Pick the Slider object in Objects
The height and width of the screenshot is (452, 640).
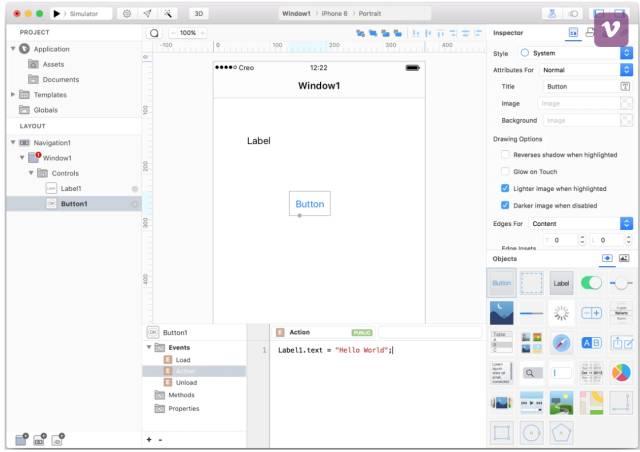pos(621,283)
